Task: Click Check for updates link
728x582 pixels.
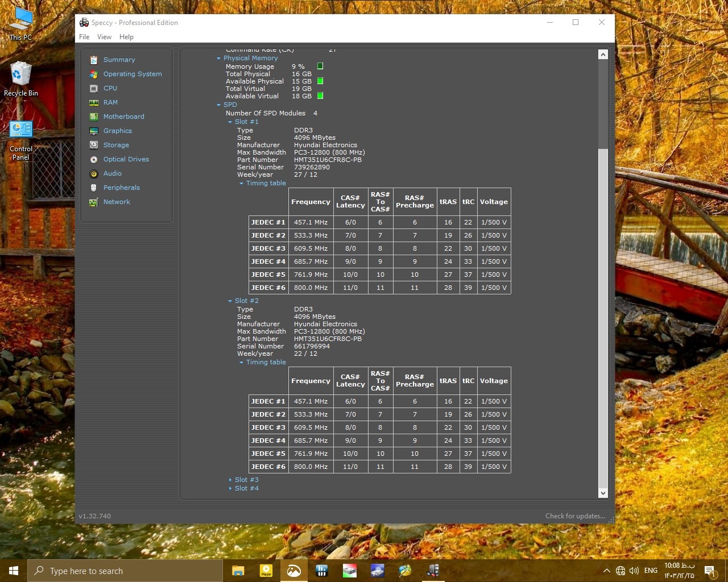Action: click(x=575, y=516)
